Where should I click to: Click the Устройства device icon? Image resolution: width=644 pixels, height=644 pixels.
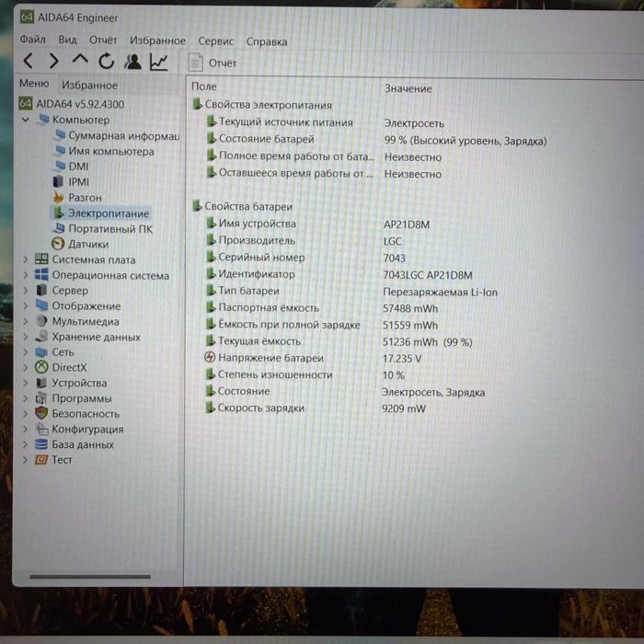[41, 383]
